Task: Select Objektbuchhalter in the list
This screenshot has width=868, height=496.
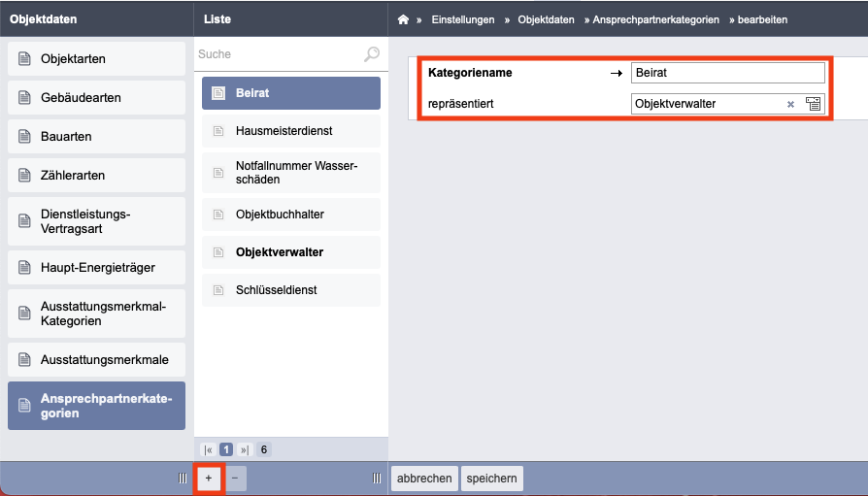Action: click(x=291, y=215)
